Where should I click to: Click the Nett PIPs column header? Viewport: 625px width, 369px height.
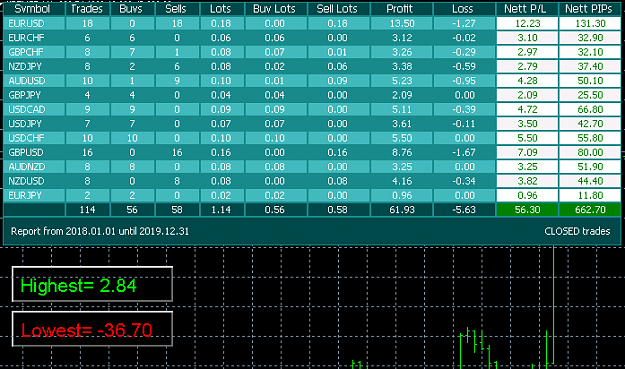[590, 9]
